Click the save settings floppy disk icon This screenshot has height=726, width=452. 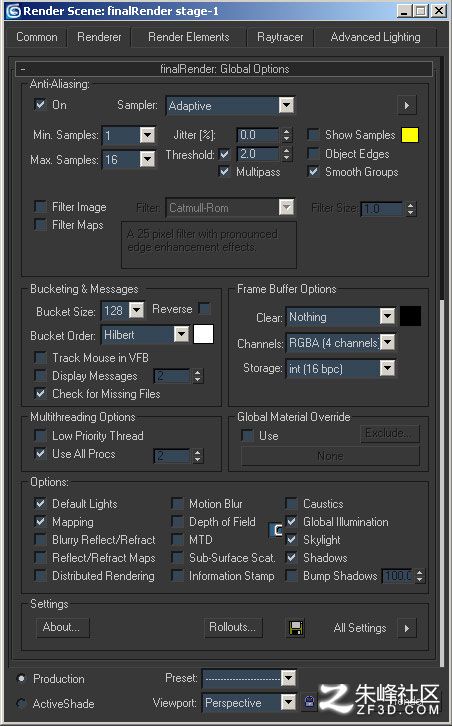click(x=296, y=628)
